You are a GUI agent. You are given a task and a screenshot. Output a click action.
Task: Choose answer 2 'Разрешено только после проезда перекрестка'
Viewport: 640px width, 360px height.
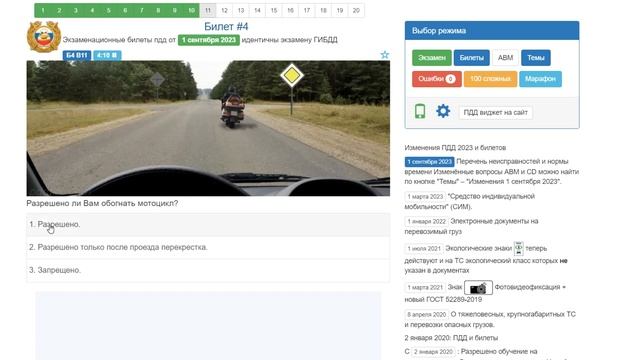pyautogui.click(x=208, y=247)
